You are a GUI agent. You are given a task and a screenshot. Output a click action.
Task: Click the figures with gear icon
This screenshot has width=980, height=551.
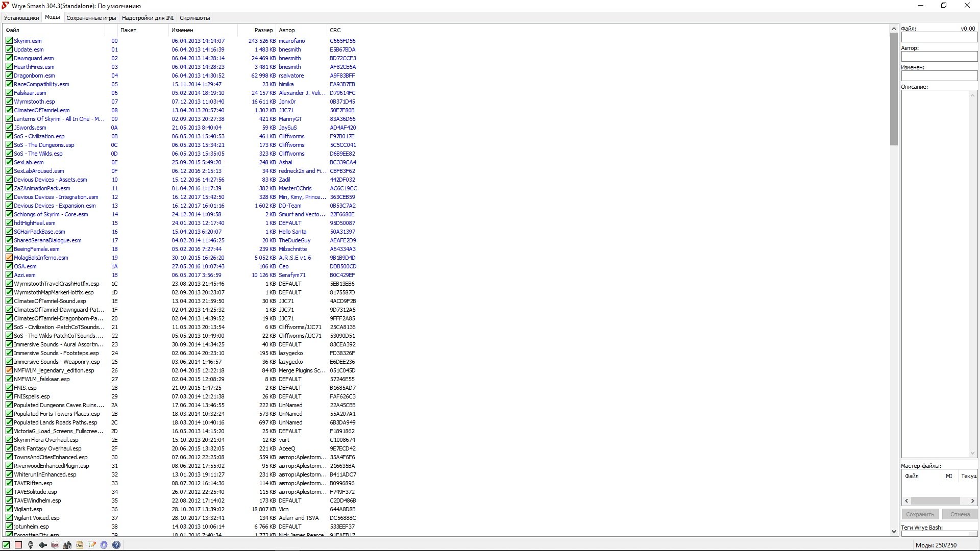[67, 545]
